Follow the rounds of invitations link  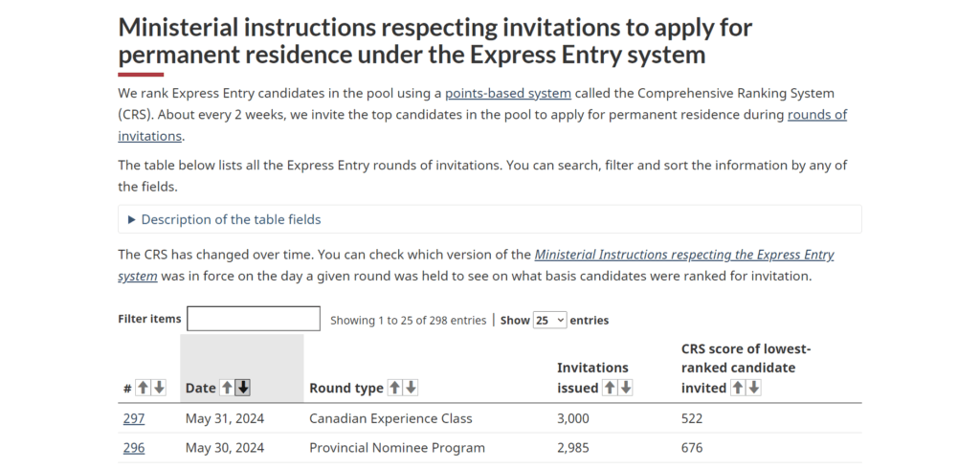tap(816, 115)
